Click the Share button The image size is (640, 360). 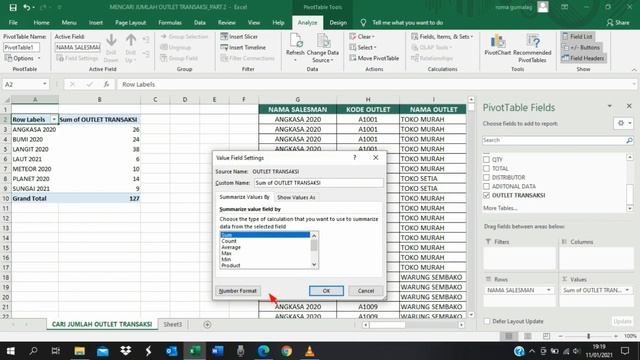click(618, 22)
